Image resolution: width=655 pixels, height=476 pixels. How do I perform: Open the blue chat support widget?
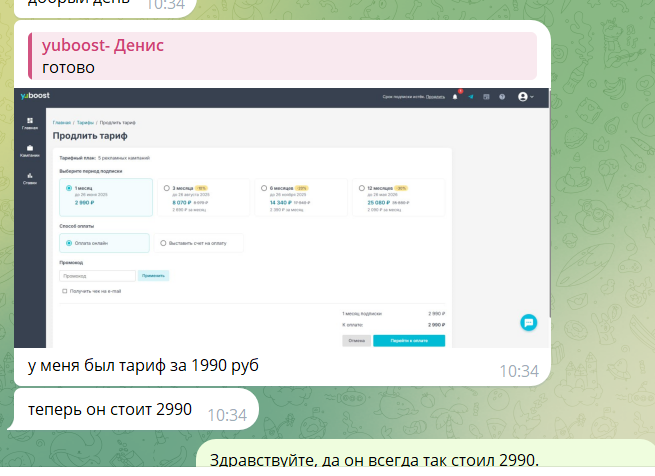point(529,322)
